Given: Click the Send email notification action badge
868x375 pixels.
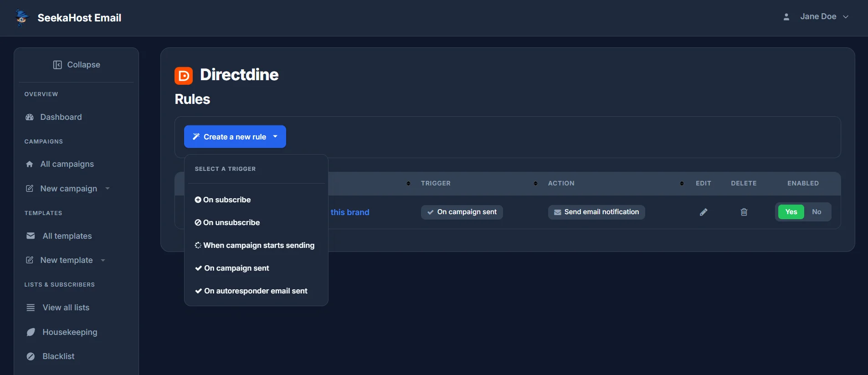Looking at the screenshot, I should [596, 212].
